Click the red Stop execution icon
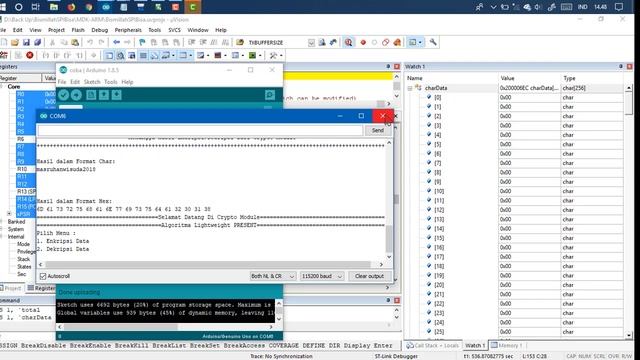Viewport: 640px width, 360px height. click(30, 55)
